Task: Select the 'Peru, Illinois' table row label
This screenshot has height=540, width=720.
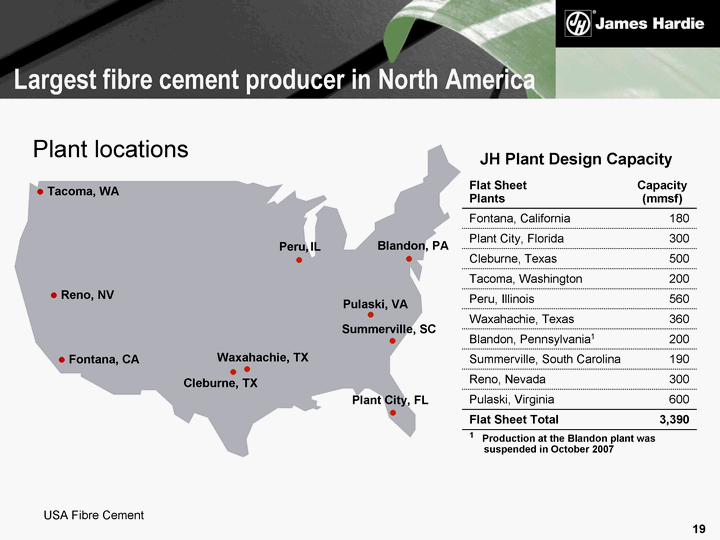Action: (x=501, y=299)
